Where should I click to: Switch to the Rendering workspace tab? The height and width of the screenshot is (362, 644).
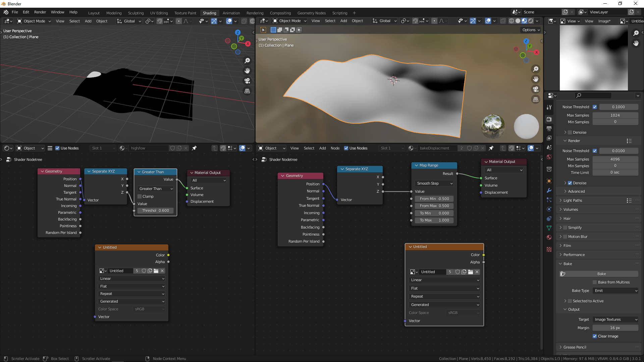pyautogui.click(x=255, y=13)
